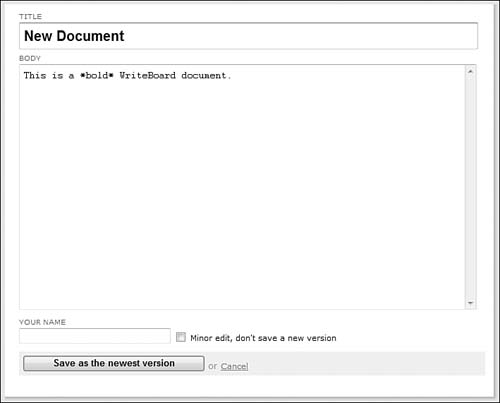Place cursor in "New Document" title text
This screenshot has height=403, width=500.
click(x=74, y=36)
